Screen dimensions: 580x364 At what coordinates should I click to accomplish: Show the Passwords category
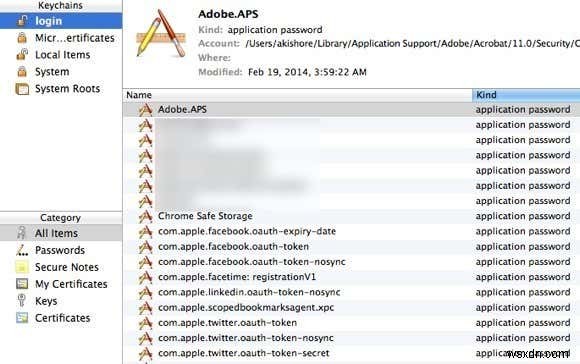point(61,250)
